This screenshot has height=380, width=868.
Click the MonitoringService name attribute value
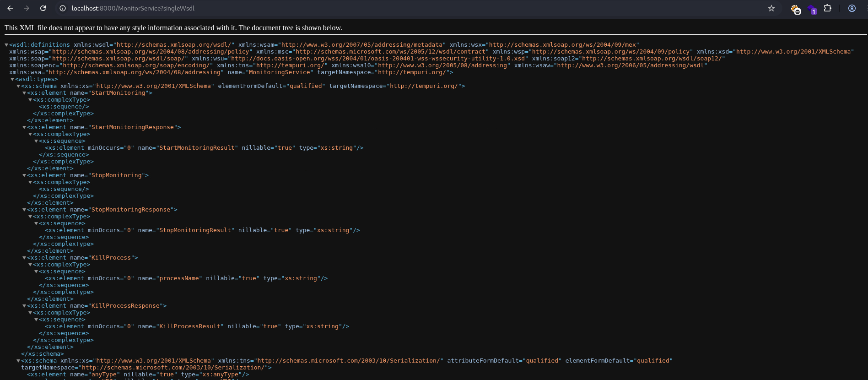tap(279, 72)
